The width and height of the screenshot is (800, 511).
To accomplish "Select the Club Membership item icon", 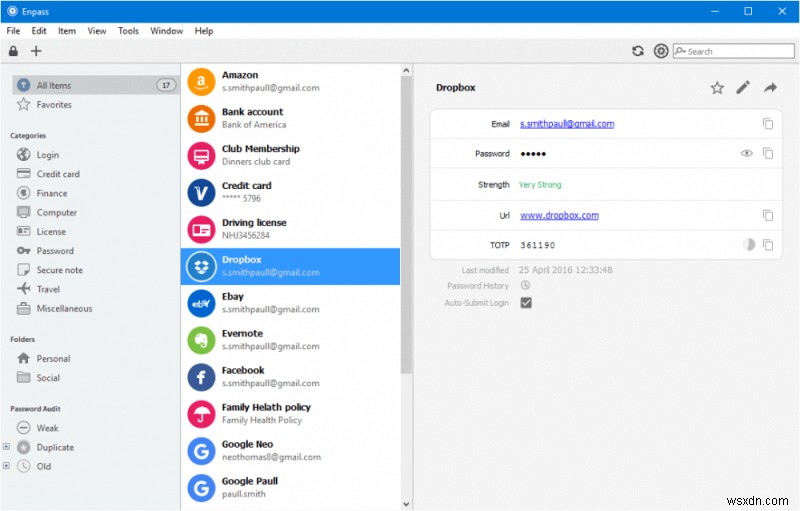I will coord(201,156).
